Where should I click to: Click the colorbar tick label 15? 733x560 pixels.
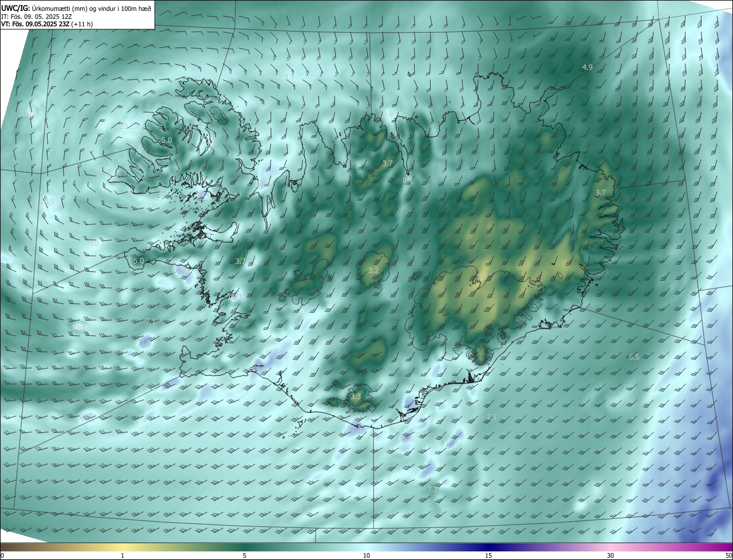pos(488,555)
